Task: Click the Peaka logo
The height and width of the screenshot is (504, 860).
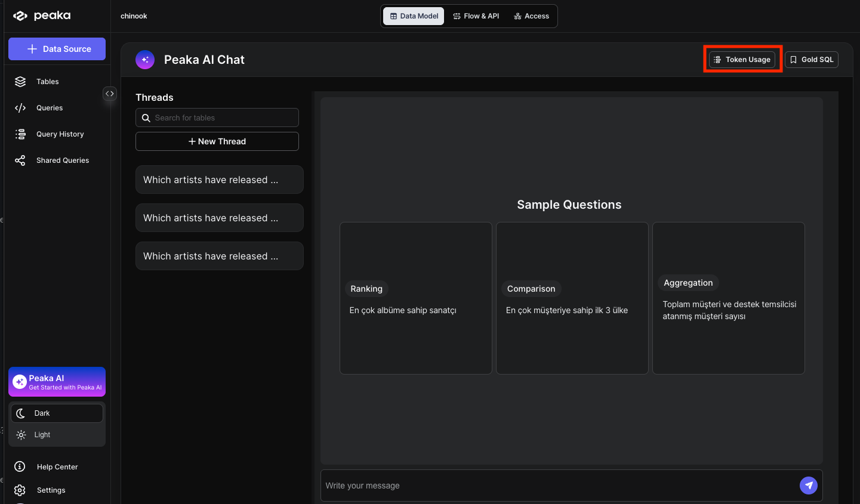Action: point(42,16)
